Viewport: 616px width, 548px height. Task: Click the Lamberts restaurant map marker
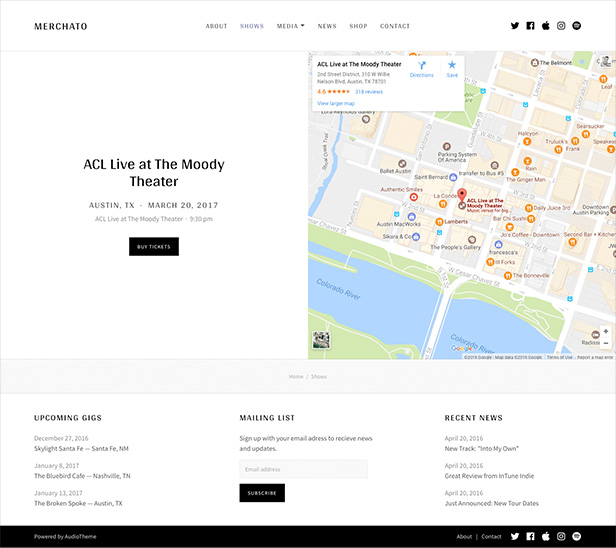point(439,222)
